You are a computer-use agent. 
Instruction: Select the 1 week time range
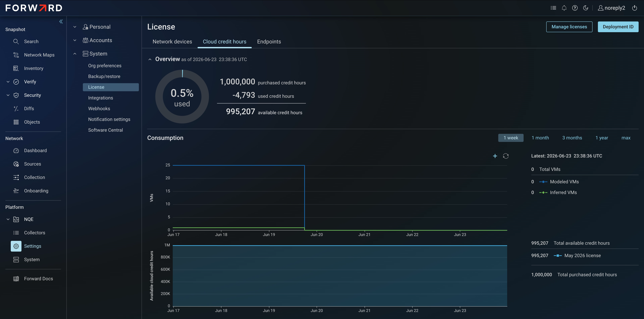point(511,138)
